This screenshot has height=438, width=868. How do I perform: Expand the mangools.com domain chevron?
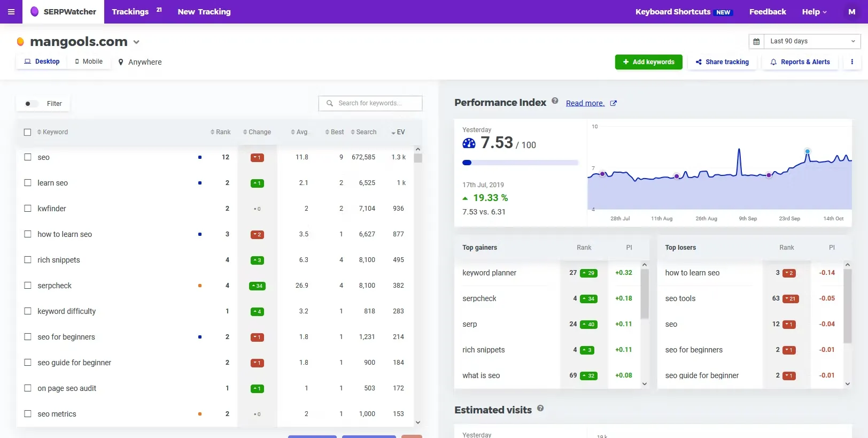point(136,42)
